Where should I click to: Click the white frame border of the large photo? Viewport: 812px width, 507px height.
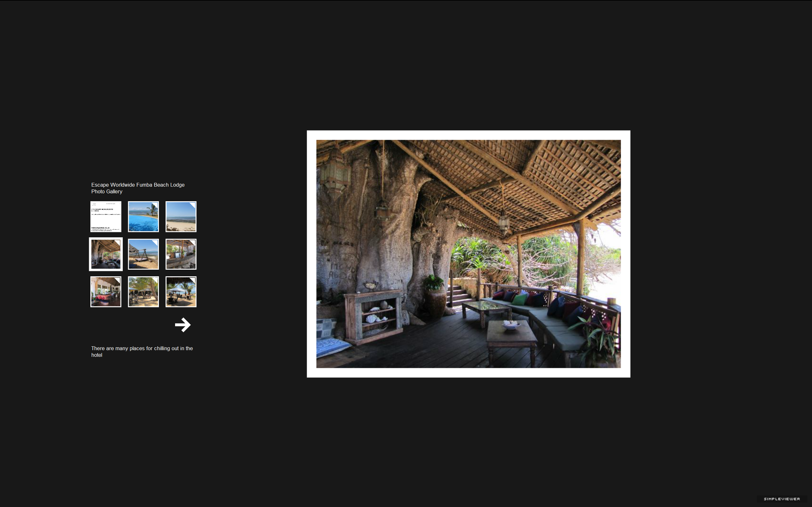click(468, 135)
